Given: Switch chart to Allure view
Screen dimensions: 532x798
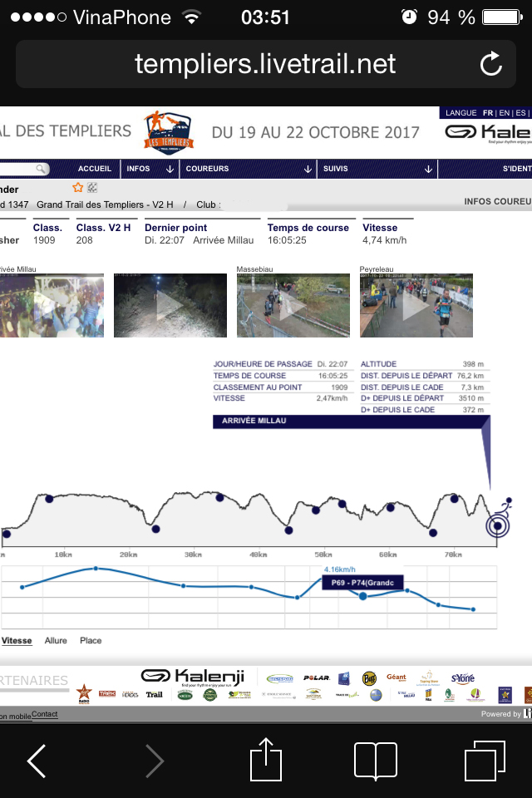Looking at the screenshot, I should (56, 641).
